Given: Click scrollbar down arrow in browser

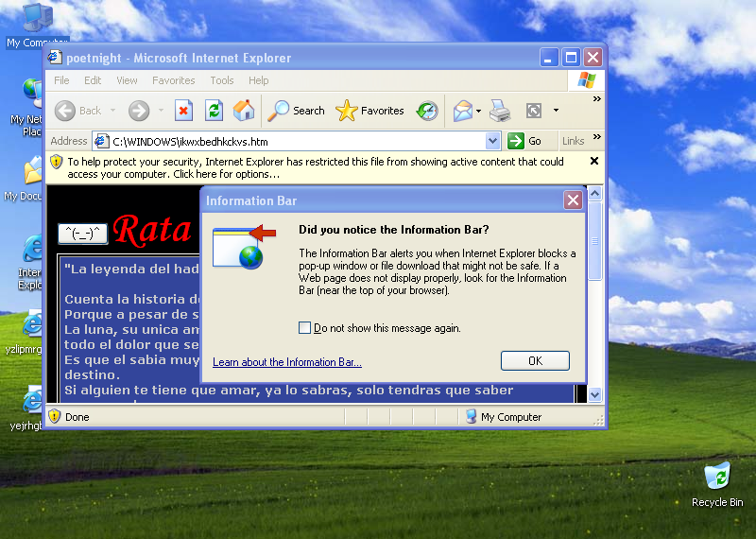Looking at the screenshot, I should click(x=595, y=394).
